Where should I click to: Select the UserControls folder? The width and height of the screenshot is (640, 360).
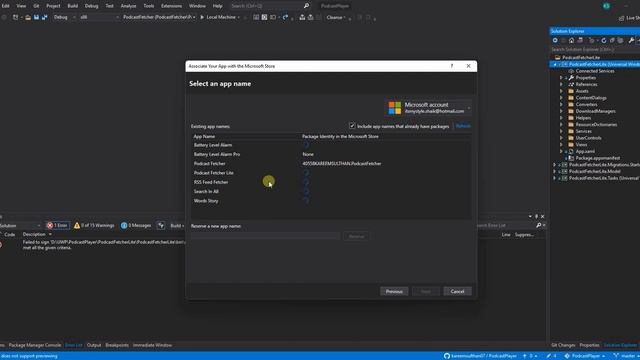[588, 138]
